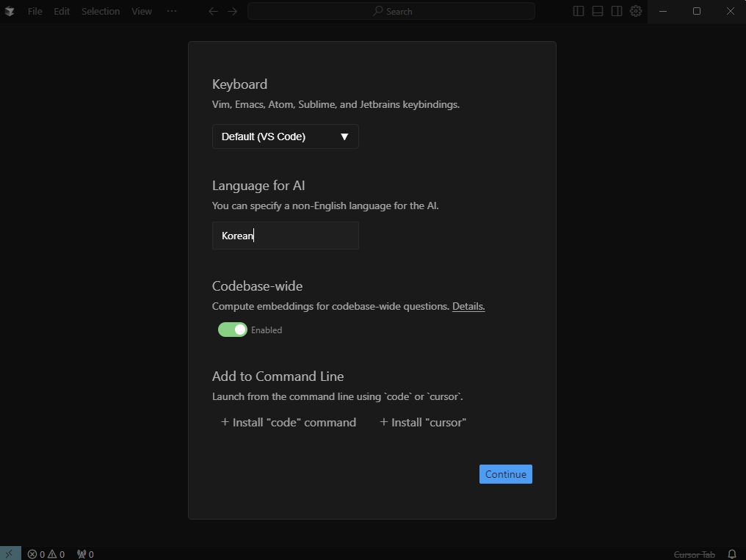
Task: Show more menus via the ellipsis
Action: click(172, 12)
